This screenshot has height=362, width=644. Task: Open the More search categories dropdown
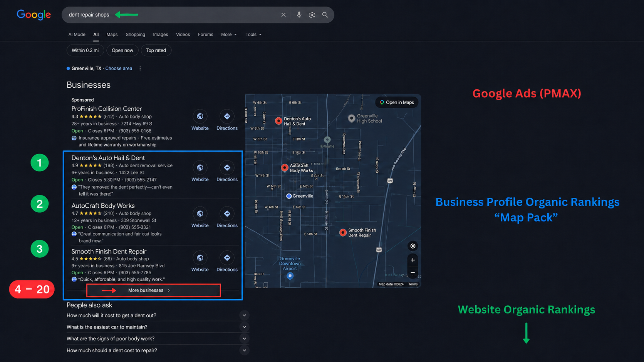tap(229, 35)
